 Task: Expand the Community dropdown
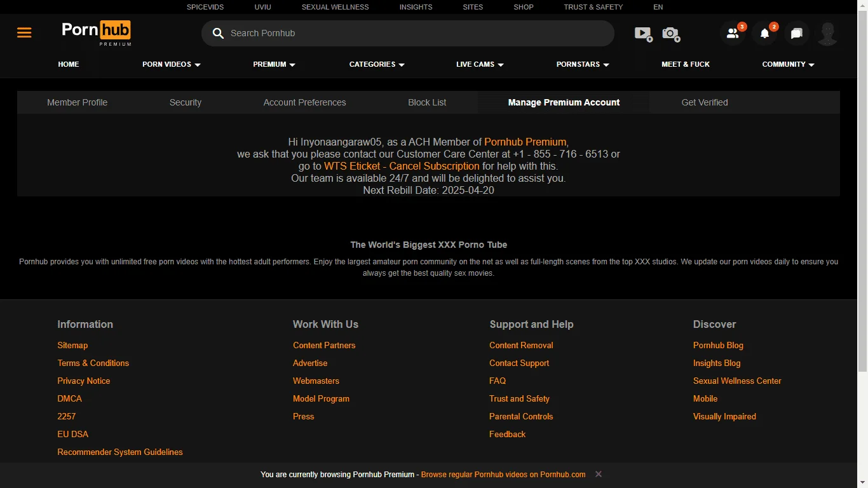[x=788, y=64]
